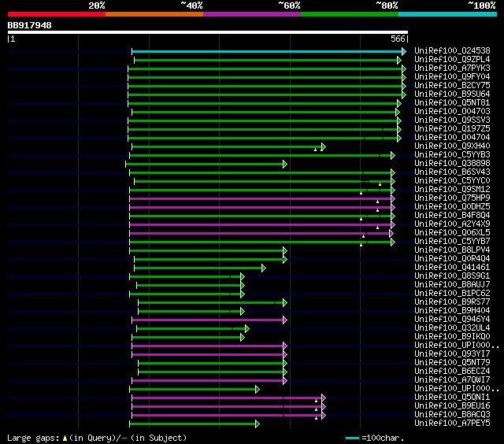Image resolution: width=504 pixels, height=444 pixels.
Task: Click the UniRef100_Q93YI7 label
Action: tap(452, 354)
